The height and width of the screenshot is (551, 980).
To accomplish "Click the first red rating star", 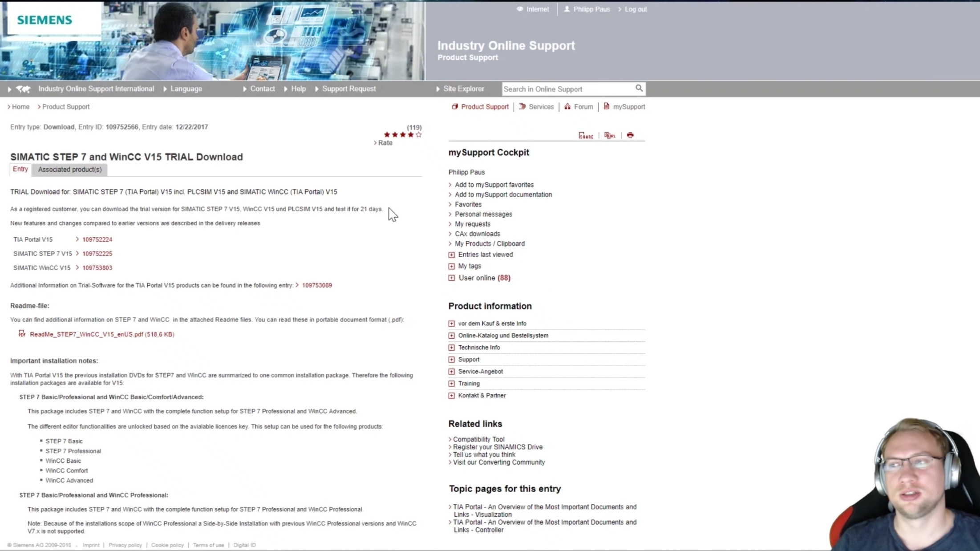I will click(x=387, y=134).
